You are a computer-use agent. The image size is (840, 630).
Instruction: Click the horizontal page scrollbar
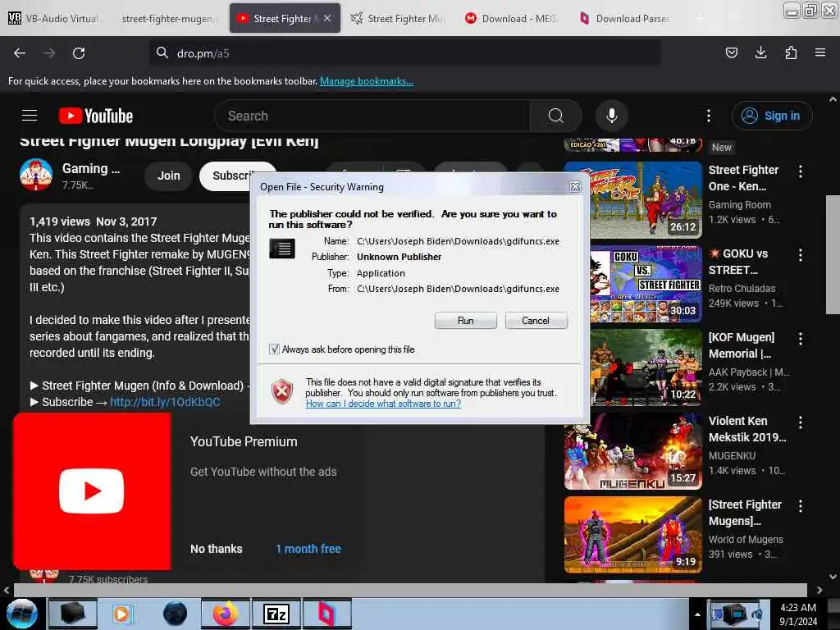pos(410,590)
